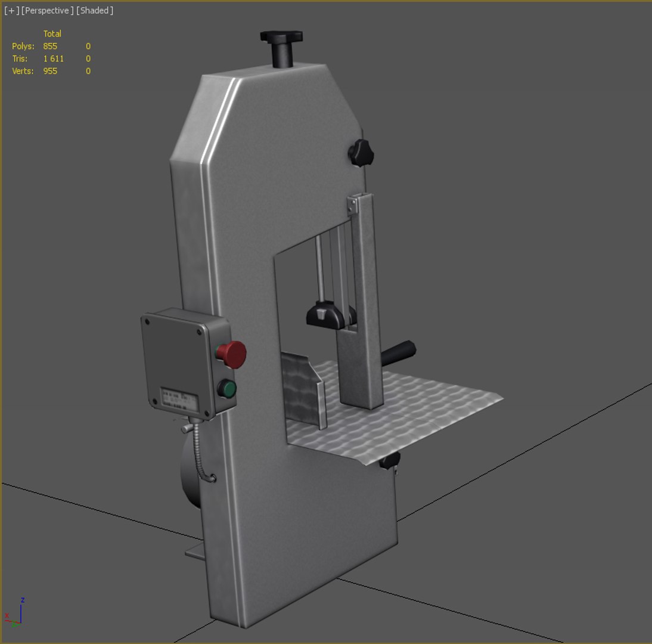Click the 'Polys:' statistics label
Screen dimensions: 652x644
(x=23, y=46)
